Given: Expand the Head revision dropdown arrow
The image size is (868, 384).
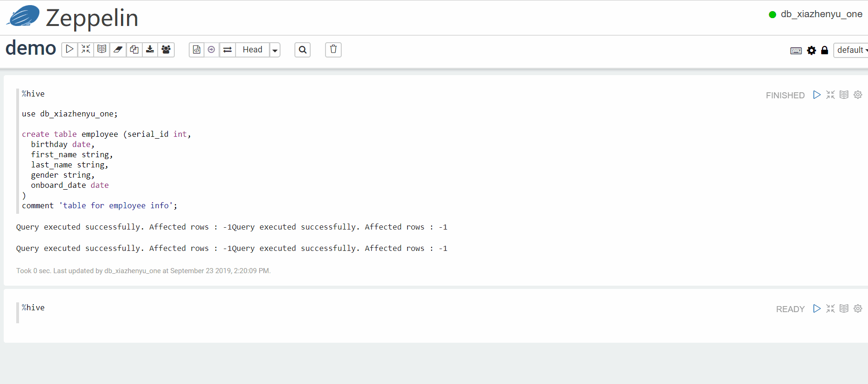Looking at the screenshot, I should [275, 50].
